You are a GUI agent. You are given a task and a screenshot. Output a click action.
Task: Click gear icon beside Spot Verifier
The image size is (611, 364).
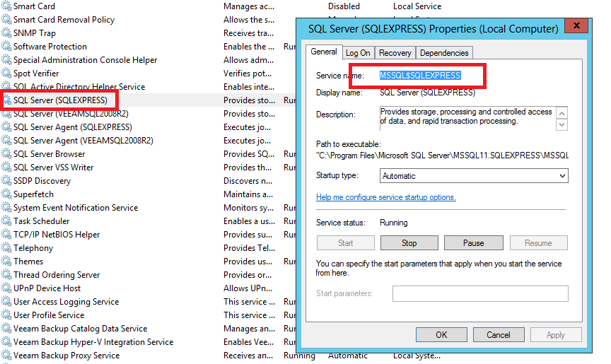(6, 74)
